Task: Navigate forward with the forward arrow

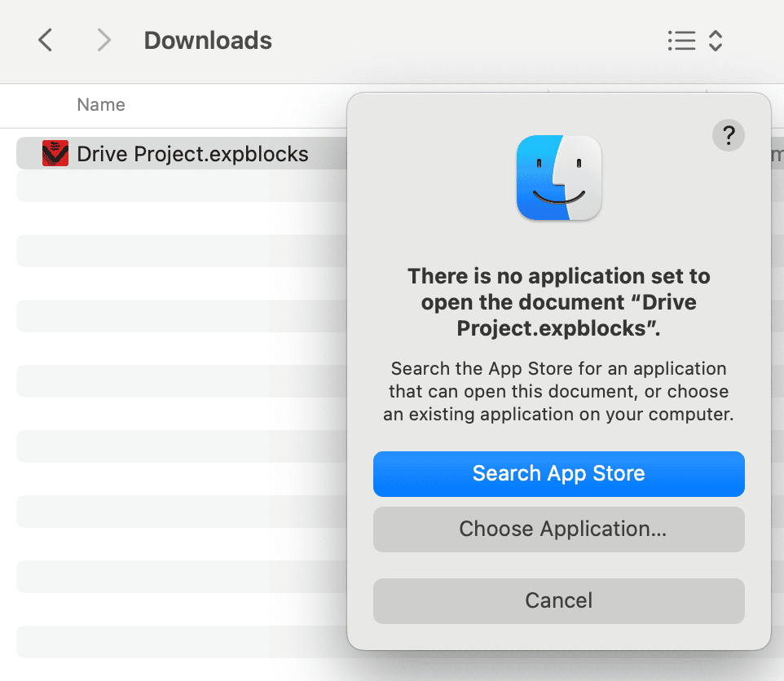Action: pyautogui.click(x=104, y=40)
